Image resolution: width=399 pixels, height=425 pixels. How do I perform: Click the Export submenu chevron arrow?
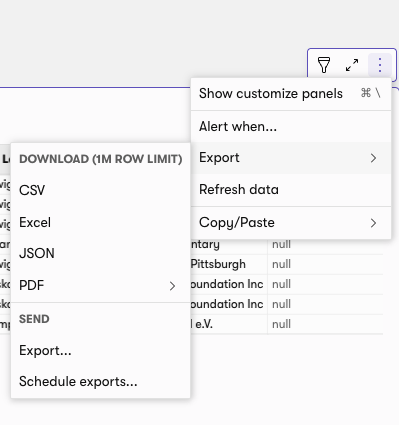373,158
